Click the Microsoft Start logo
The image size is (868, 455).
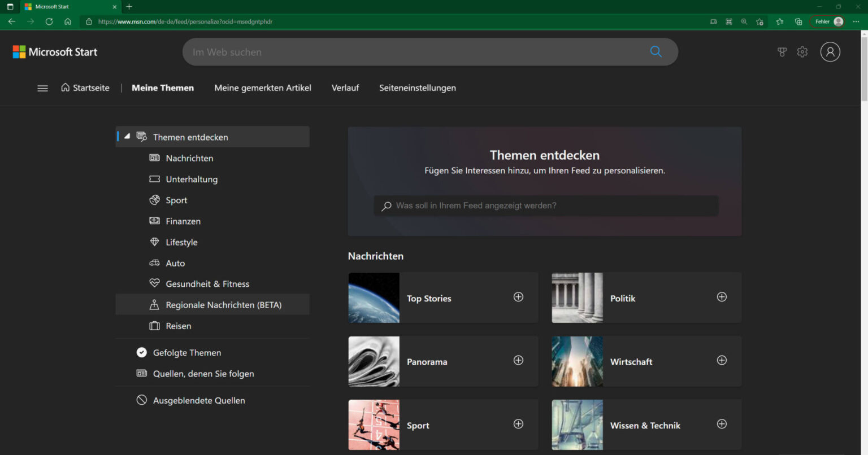(55, 51)
